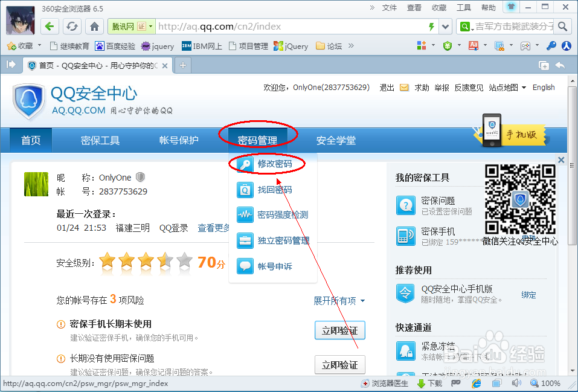
Task: Close the QR code popup with the X
Action: [x=561, y=160]
